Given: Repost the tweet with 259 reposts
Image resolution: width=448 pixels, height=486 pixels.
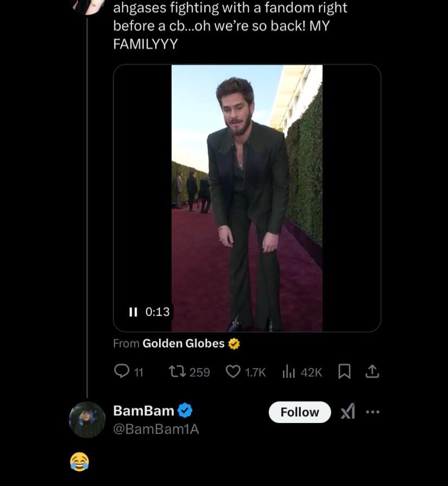Looking at the screenshot, I should (x=176, y=372).
